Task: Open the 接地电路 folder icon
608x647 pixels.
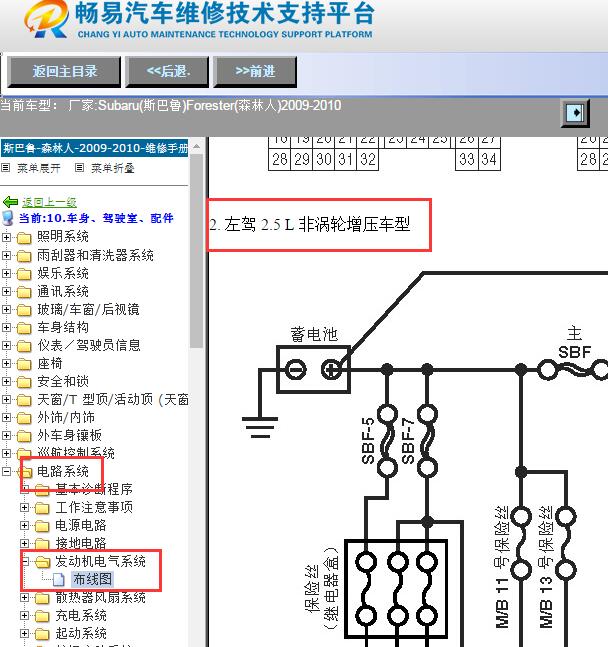Action: pyautogui.click(x=42, y=544)
